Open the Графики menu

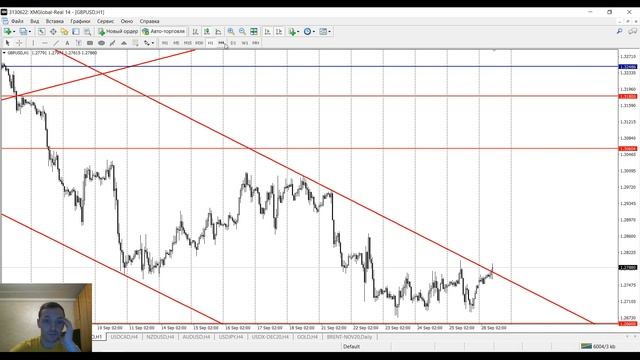click(x=80, y=21)
